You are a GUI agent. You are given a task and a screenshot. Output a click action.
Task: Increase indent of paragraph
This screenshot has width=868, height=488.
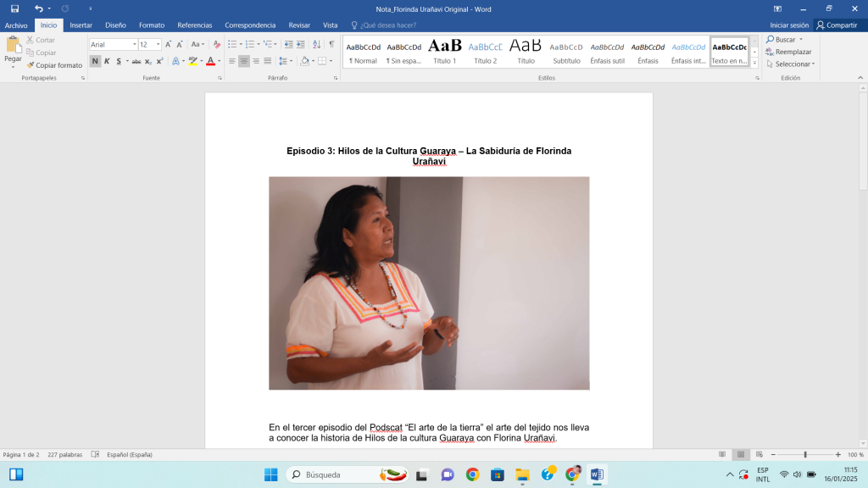[302, 44]
